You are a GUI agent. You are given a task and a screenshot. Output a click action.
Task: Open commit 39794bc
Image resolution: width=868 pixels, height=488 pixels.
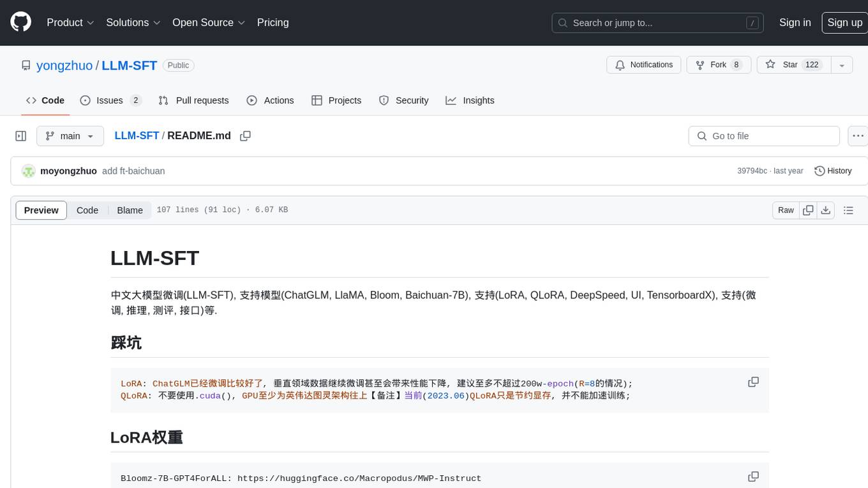click(x=752, y=171)
